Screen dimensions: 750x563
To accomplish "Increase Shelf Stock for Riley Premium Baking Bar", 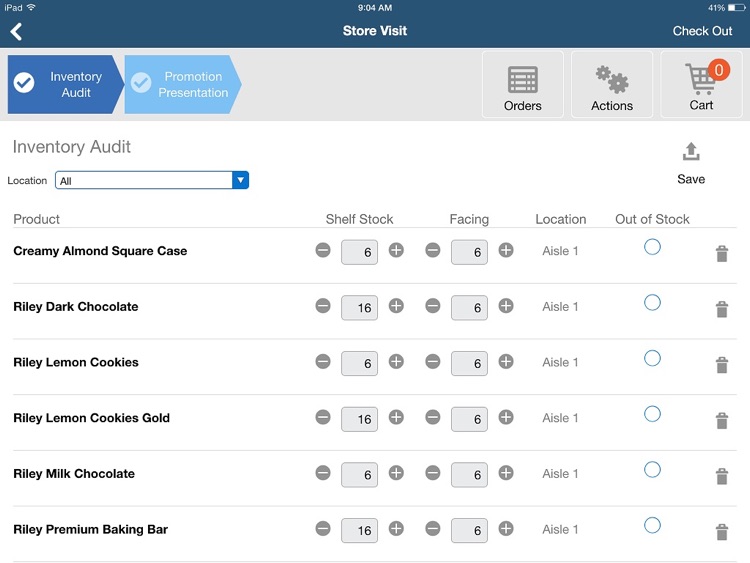I will 396,529.
